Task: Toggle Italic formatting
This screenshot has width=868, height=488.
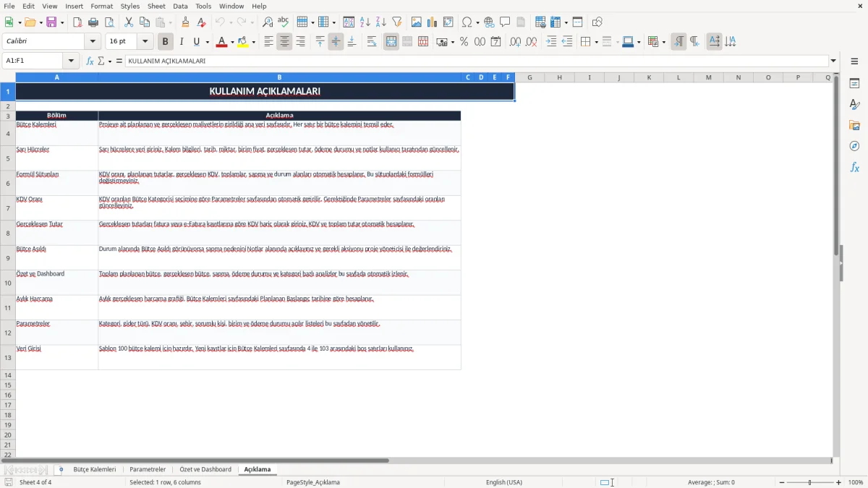Action: [x=181, y=42]
